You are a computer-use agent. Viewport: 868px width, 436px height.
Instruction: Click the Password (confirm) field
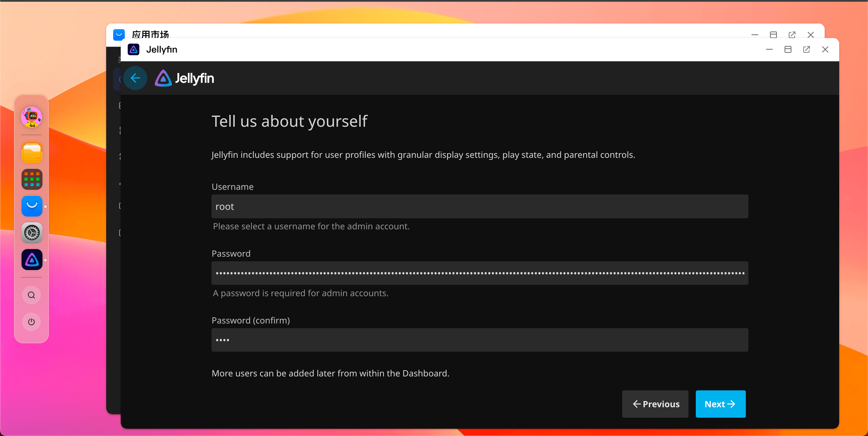479,340
